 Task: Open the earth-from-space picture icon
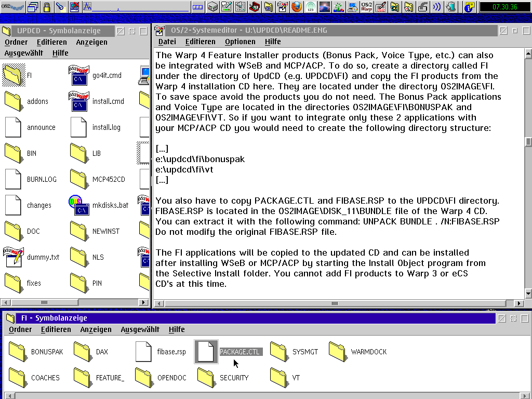pyautogui.click(x=325, y=7)
